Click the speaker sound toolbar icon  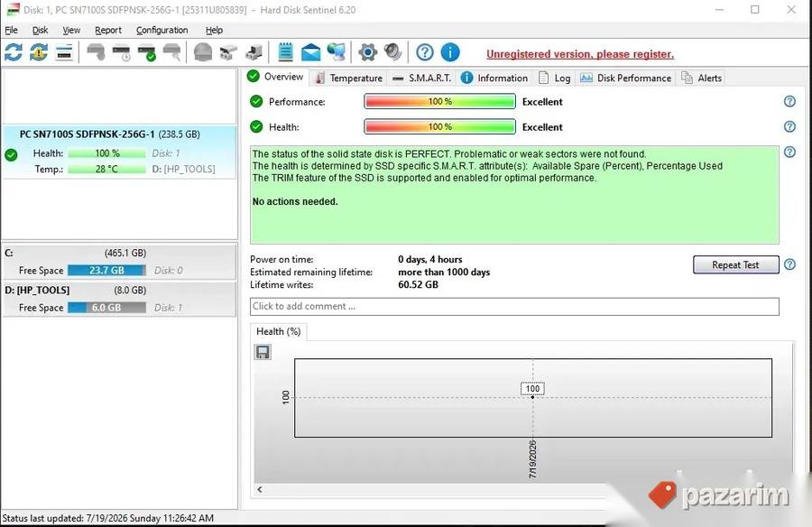[393, 52]
